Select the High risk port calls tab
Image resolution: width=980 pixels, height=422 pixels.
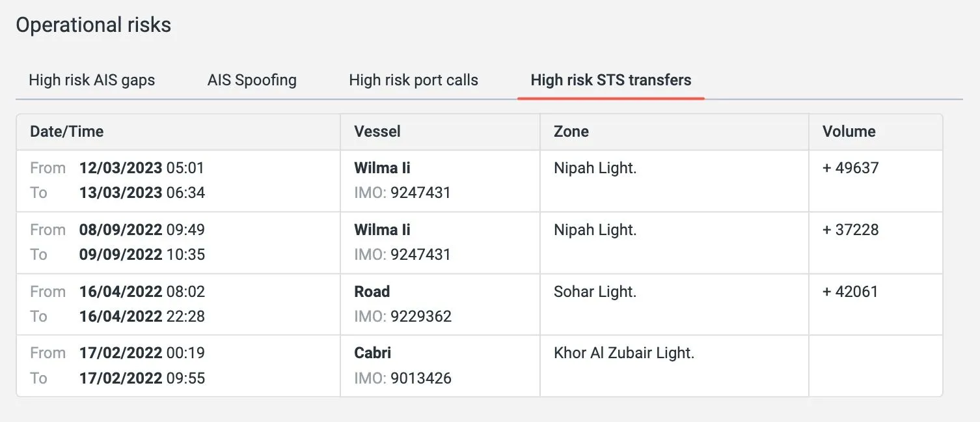tap(413, 80)
